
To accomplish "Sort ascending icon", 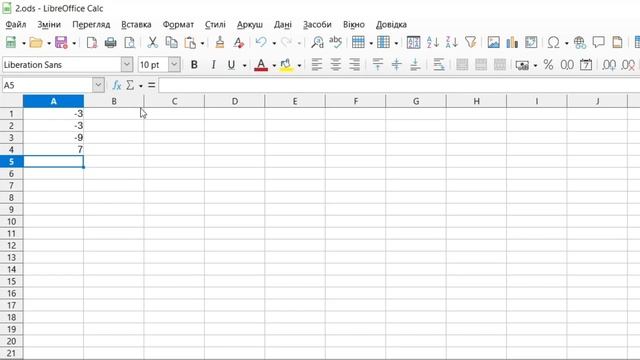I will [433, 42].
